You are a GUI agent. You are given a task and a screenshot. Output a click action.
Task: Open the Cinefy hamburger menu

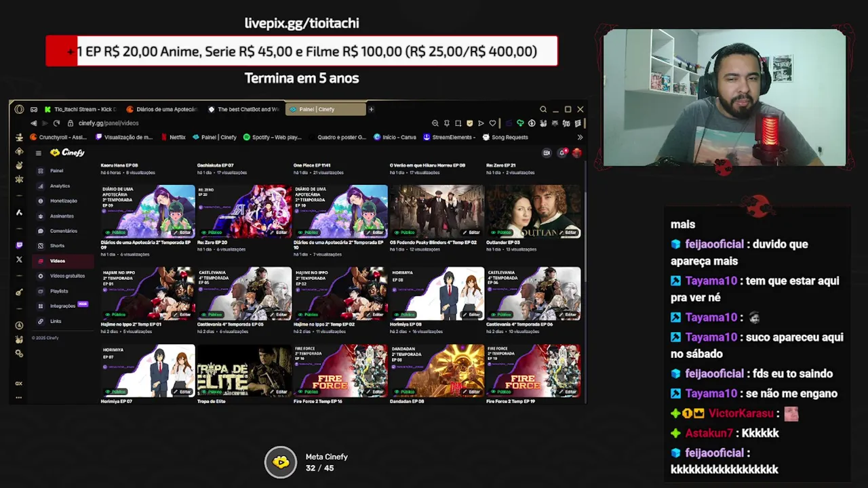click(39, 153)
